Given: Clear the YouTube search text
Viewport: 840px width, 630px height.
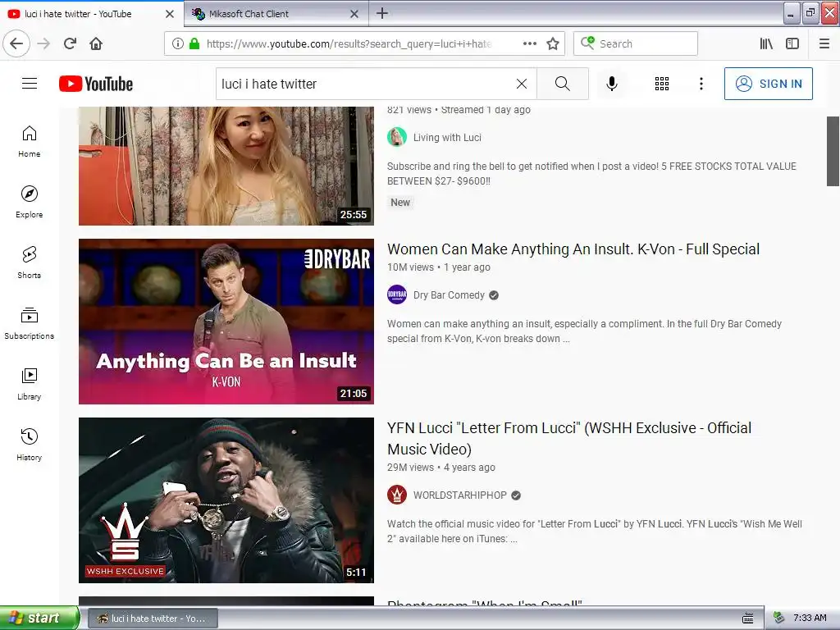Looking at the screenshot, I should [521, 84].
